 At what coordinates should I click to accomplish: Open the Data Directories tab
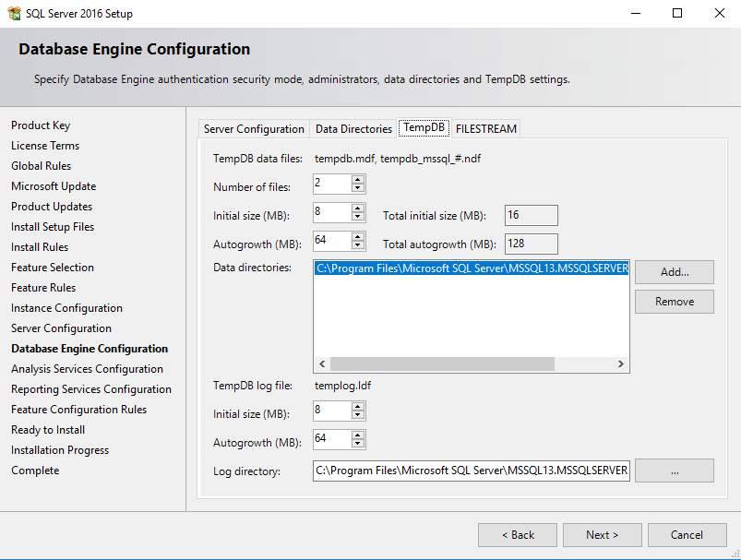[353, 128]
